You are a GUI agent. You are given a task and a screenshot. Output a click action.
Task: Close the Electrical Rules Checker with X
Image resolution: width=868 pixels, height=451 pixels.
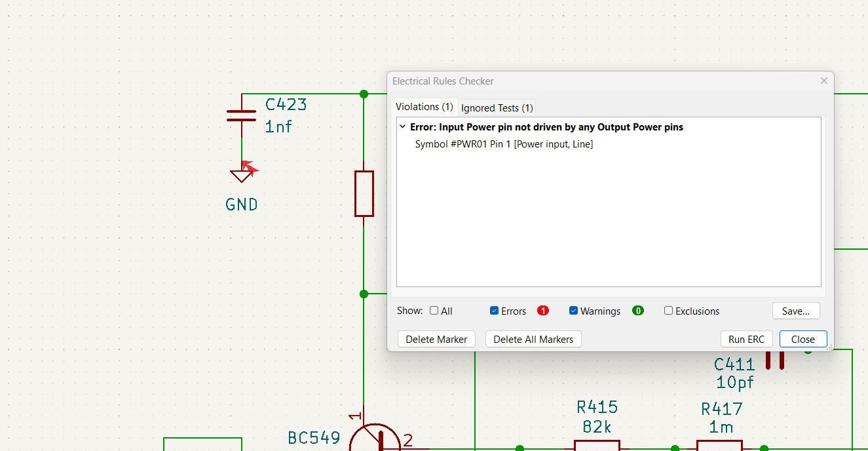(824, 81)
